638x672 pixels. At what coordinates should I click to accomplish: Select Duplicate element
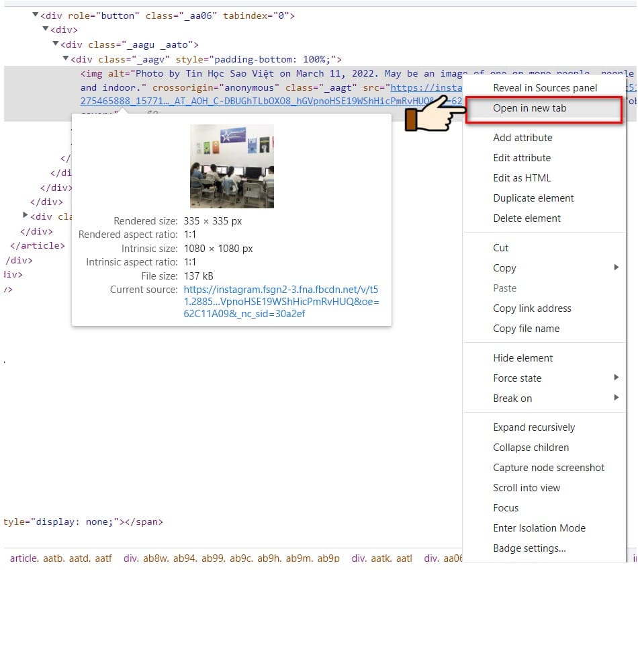pyautogui.click(x=545, y=198)
